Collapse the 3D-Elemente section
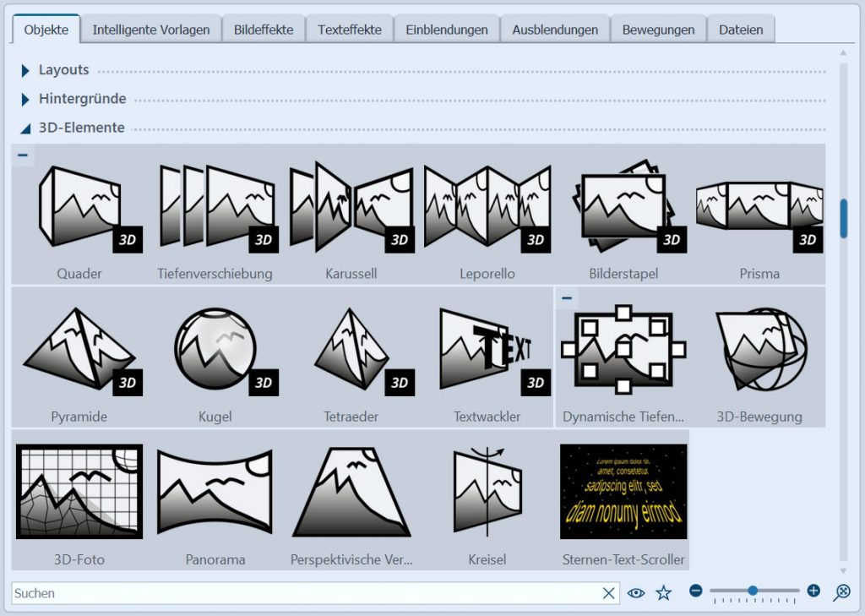Viewport: 865px width, 616px height. (x=26, y=128)
